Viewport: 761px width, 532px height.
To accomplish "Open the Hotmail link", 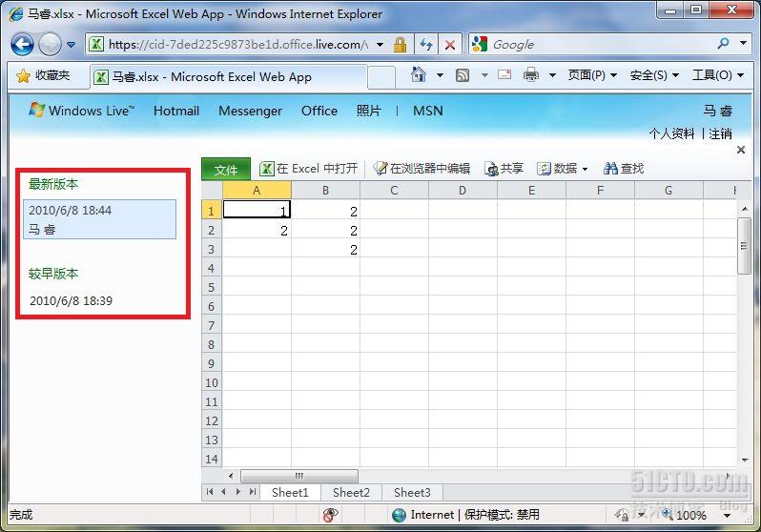I will [x=176, y=111].
